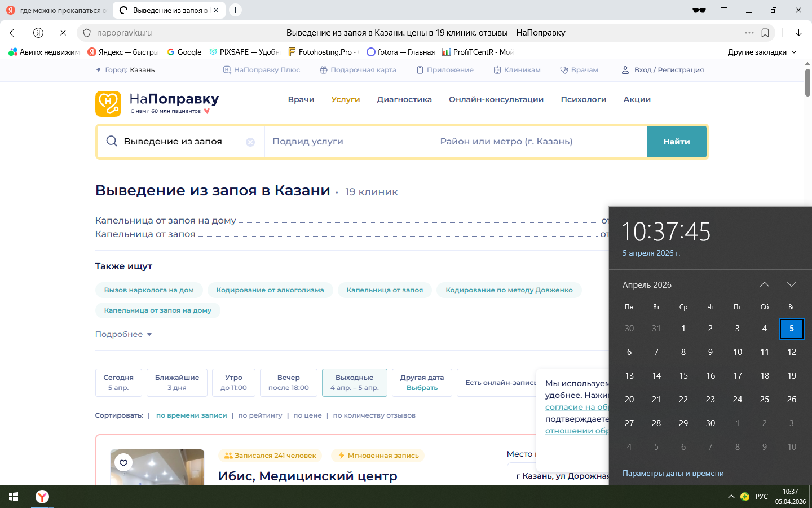Stop page loading with the X button
Image resolution: width=812 pixels, height=508 pixels.
[63, 33]
